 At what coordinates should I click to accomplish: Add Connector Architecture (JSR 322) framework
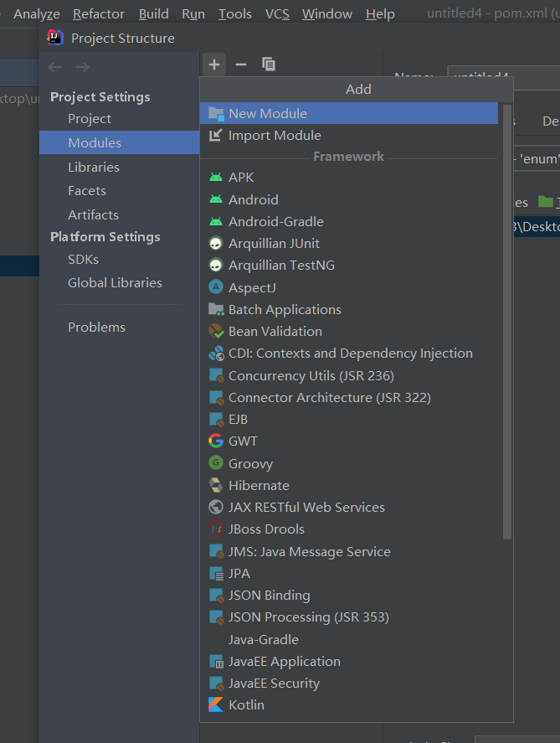point(349,398)
